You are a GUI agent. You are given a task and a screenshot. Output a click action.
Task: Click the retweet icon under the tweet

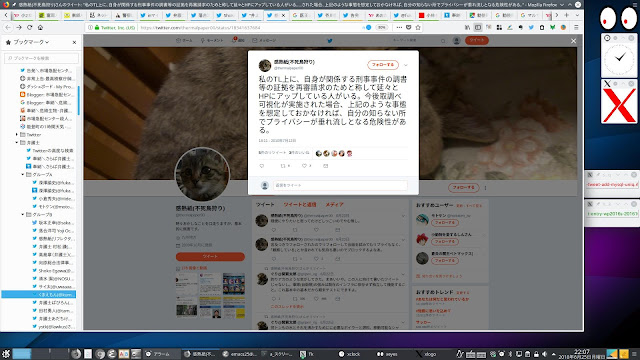tap(283, 166)
